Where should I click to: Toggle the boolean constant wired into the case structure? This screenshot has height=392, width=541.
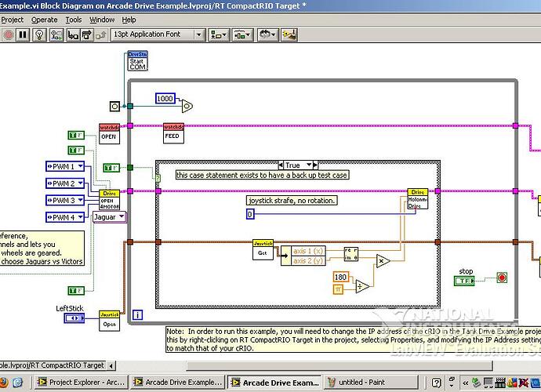111,168
